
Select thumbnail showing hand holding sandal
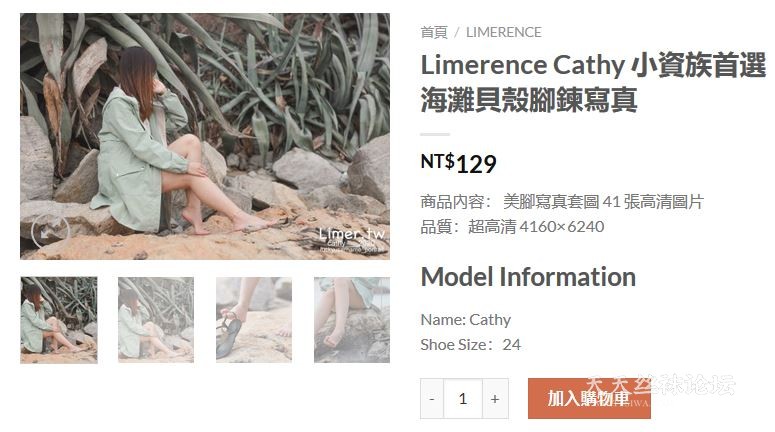[x=254, y=320]
